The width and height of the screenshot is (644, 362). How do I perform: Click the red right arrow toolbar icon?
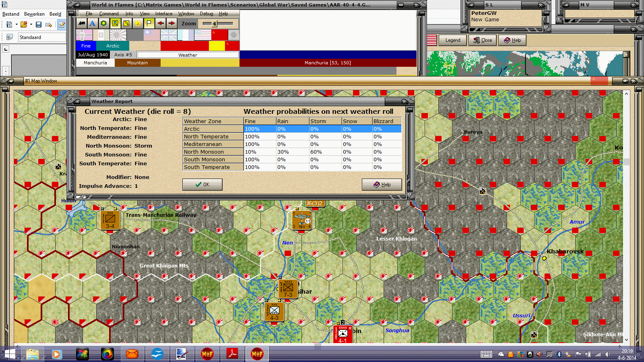(x=171, y=23)
